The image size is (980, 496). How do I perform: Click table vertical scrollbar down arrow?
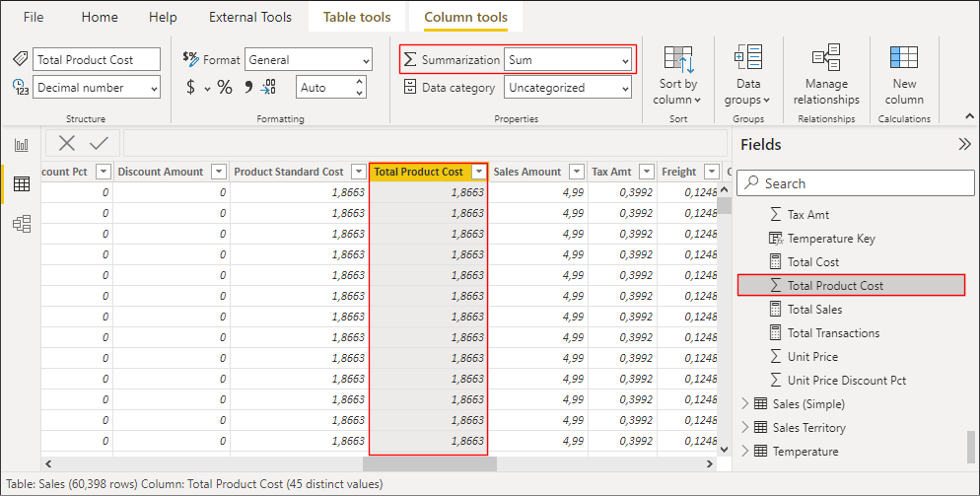(x=724, y=449)
